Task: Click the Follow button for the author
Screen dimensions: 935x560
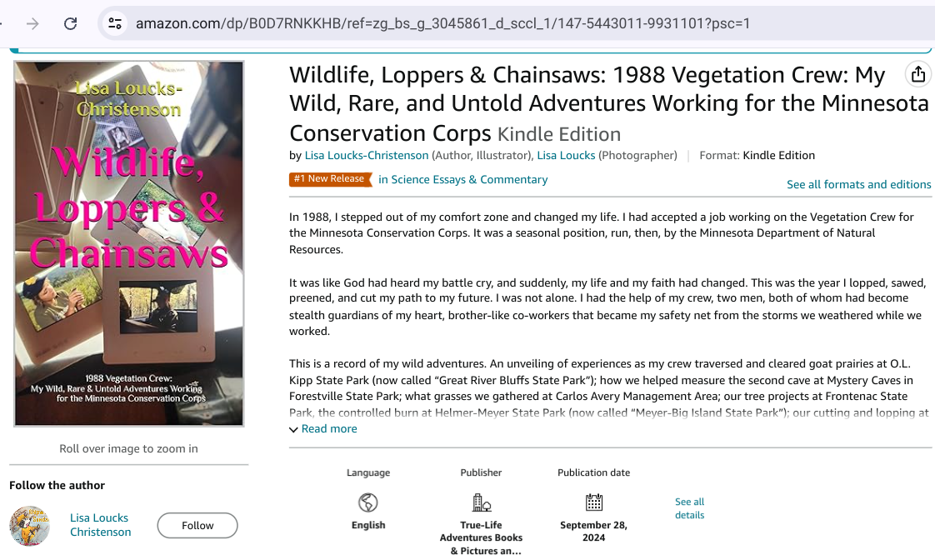Action: tap(197, 525)
